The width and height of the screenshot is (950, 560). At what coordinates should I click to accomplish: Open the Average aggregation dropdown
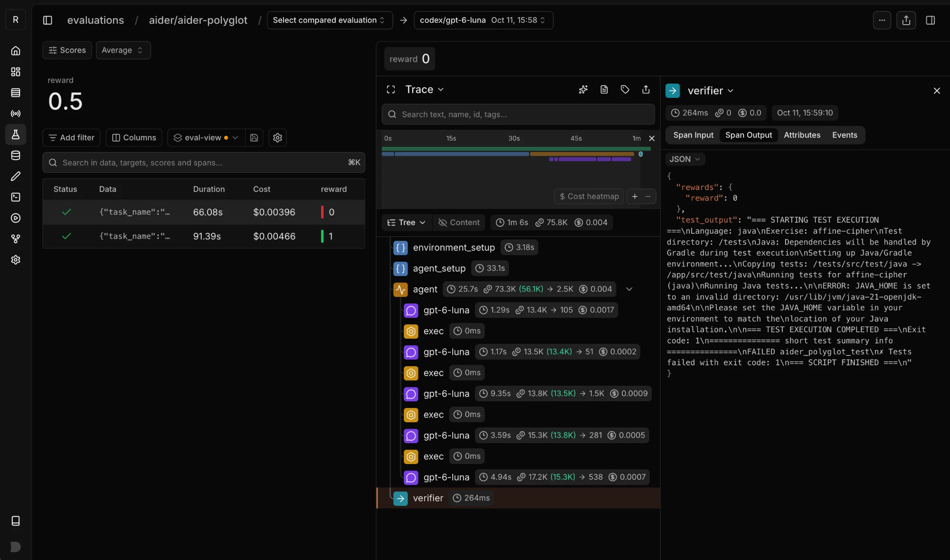pos(123,50)
